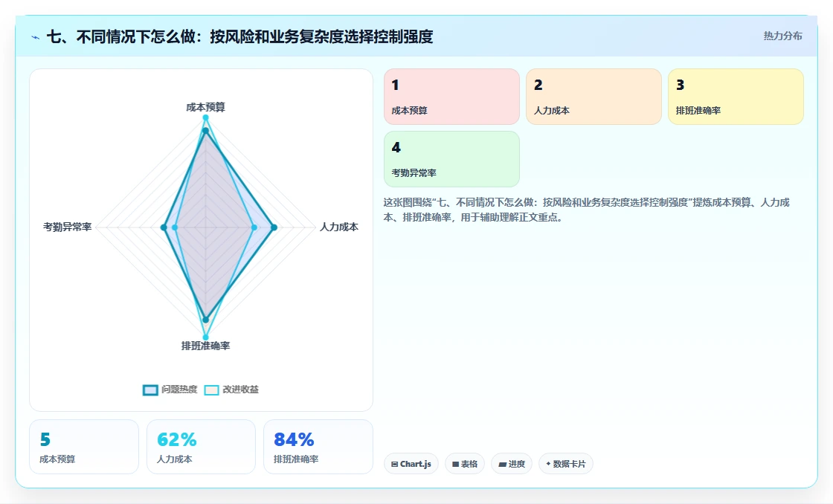This screenshot has height=504, width=833.
Task: Click the 问题热度 legend color box
Action: (150, 390)
